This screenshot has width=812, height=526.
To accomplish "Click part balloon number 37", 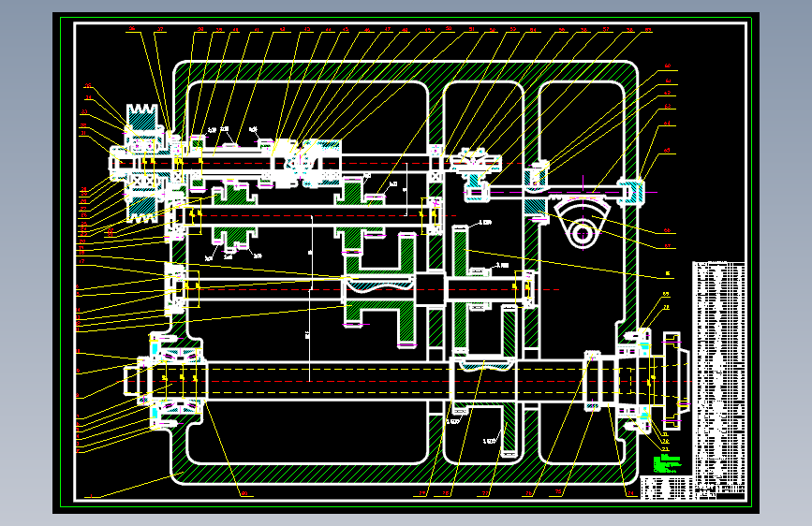I will click(x=160, y=30).
